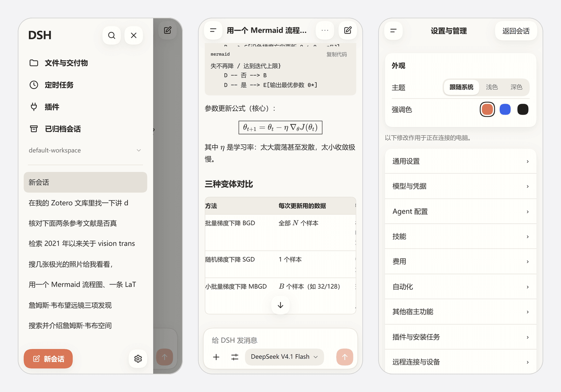Click 复制代码 on the mermaid code block
This screenshot has width=561, height=392.
coord(337,54)
